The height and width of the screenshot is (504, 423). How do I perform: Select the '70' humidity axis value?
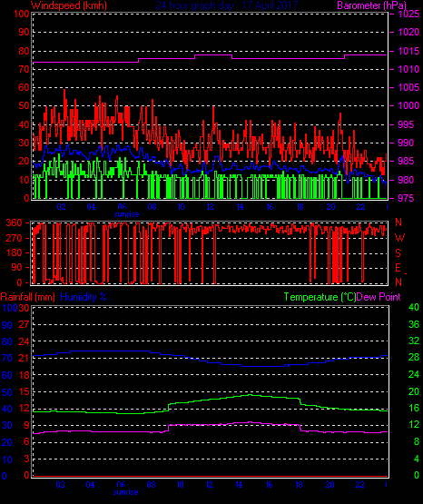point(7,358)
